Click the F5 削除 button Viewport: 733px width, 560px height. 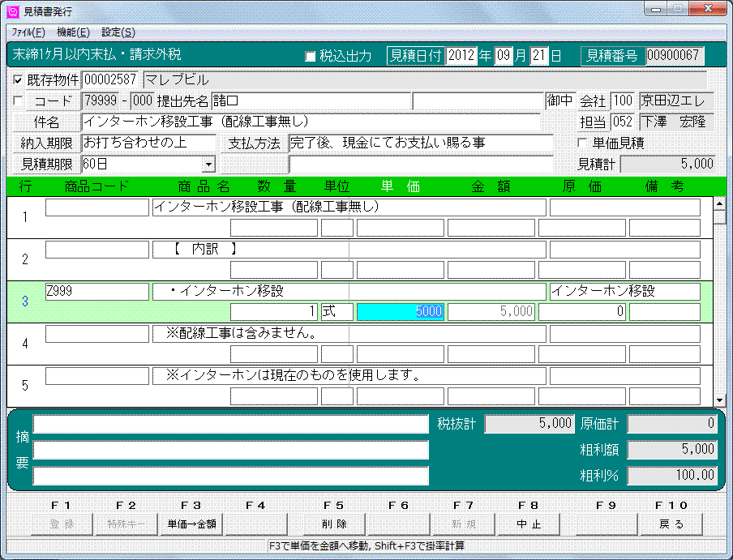(334, 524)
